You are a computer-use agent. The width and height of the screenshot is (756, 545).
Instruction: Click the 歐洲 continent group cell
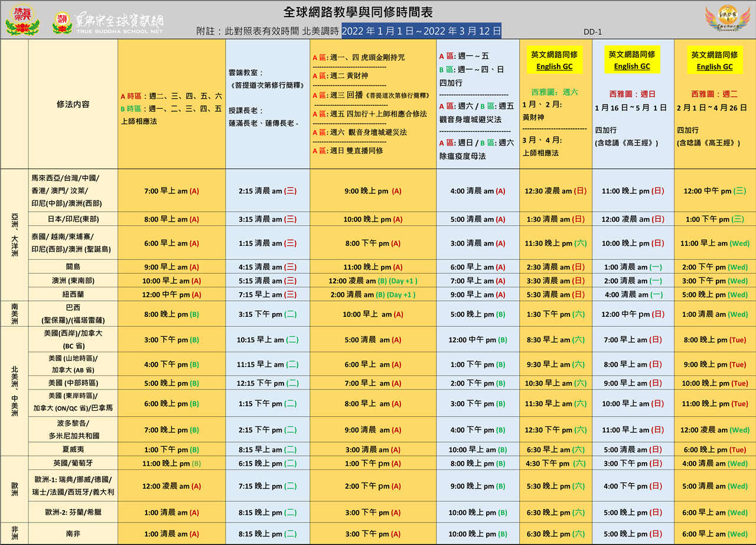tap(14, 489)
